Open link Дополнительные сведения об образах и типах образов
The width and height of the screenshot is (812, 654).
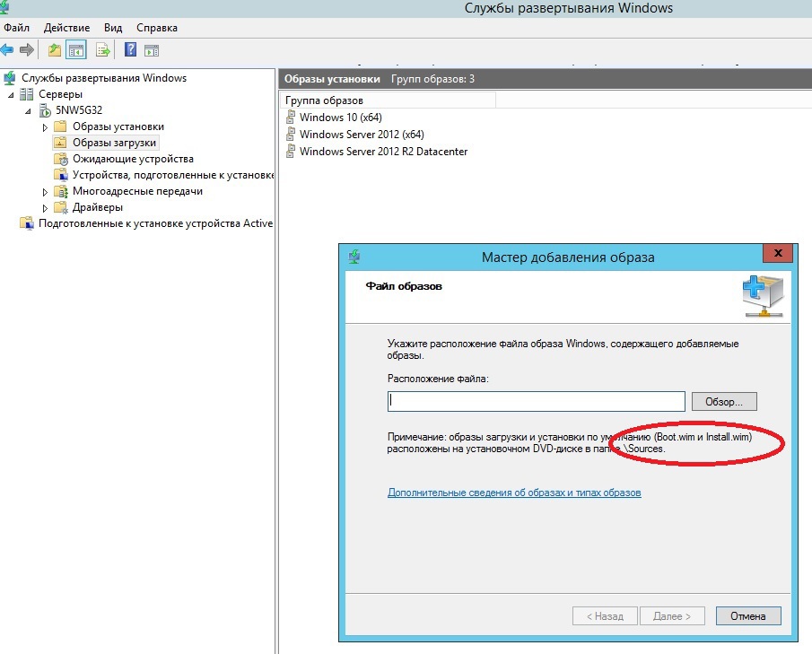point(514,493)
